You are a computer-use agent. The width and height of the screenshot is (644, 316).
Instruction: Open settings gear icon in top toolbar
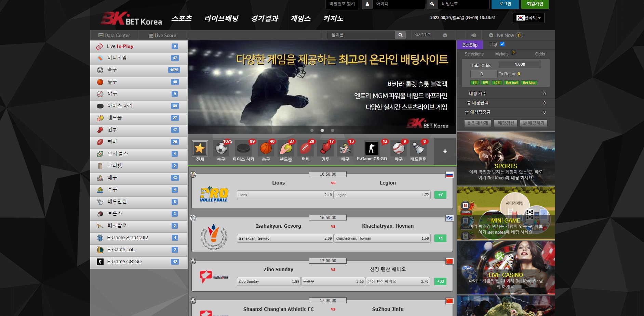(445, 35)
